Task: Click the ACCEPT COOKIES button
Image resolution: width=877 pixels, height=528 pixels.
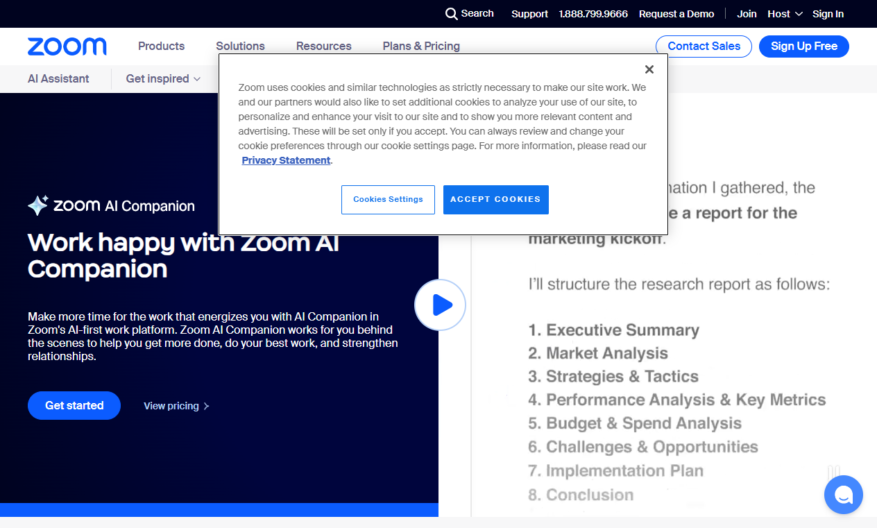Action: pyautogui.click(x=496, y=200)
